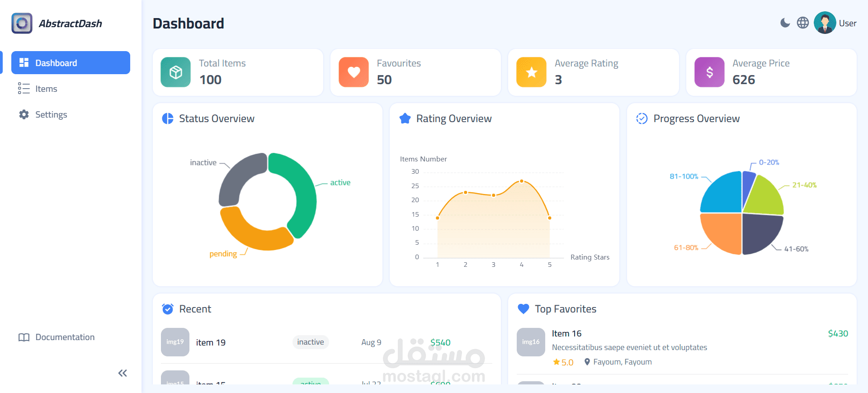Image resolution: width=868 pixels, height=393 pixels.
Task: Toggle dark mode moon icon
Action: [785, 23]
